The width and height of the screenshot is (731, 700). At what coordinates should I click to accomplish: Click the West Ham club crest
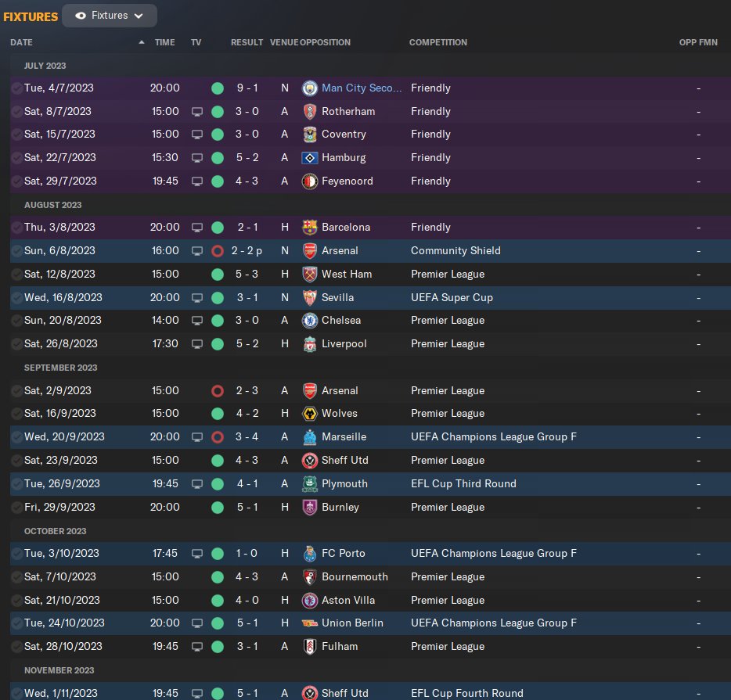(x=310, y=275)
